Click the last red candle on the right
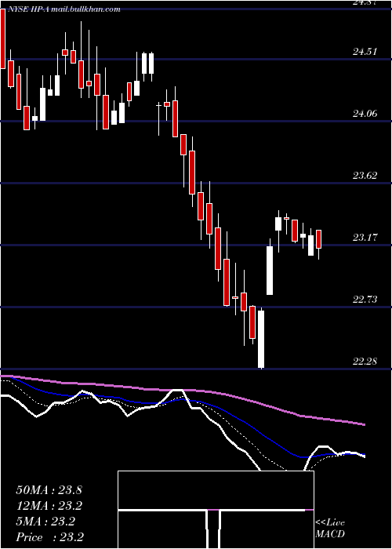392x549 pixels. (318, 239)
